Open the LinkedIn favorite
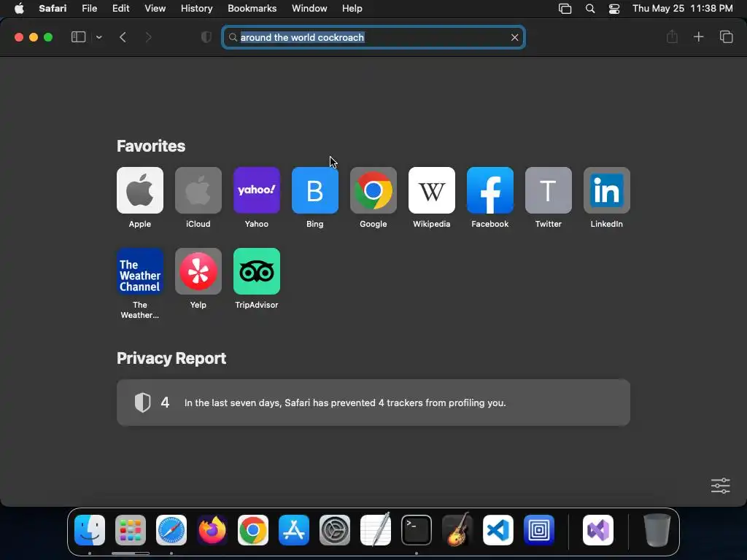 [606, 190]
